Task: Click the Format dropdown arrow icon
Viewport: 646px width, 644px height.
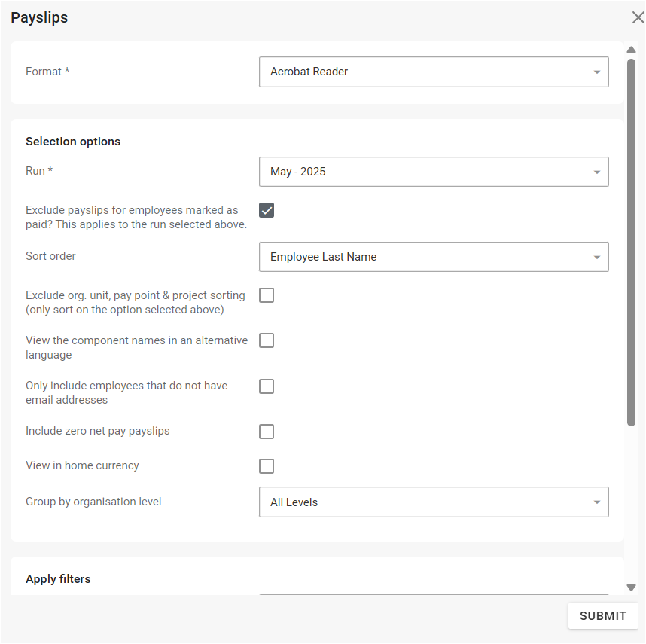Action: coord(596,72)
